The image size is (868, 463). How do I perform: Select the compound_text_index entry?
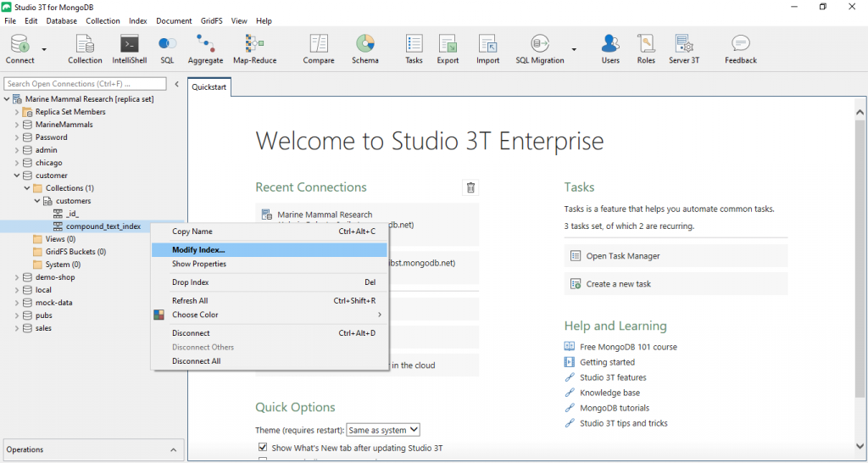pos(103,226)
